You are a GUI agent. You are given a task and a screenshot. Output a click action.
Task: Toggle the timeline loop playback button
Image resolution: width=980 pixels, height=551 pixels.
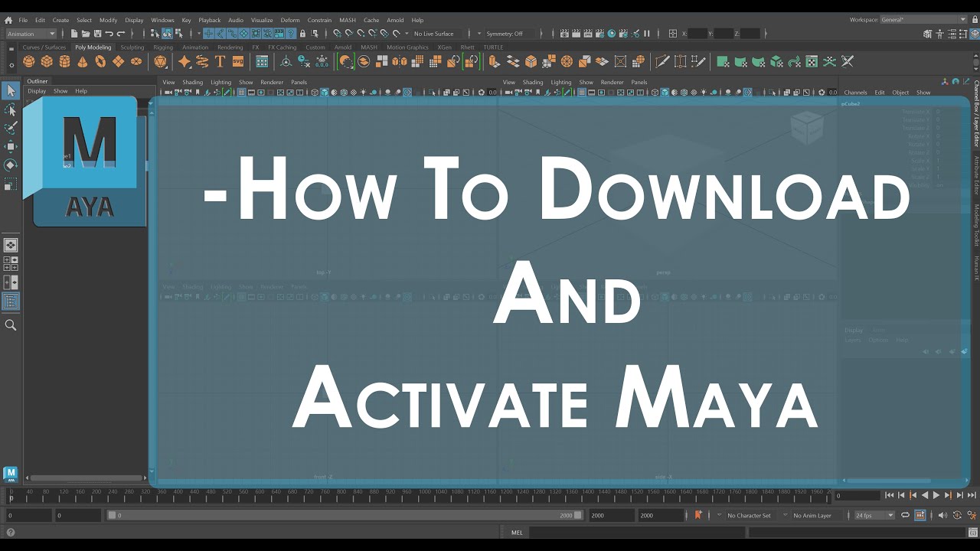pos(906,516)
